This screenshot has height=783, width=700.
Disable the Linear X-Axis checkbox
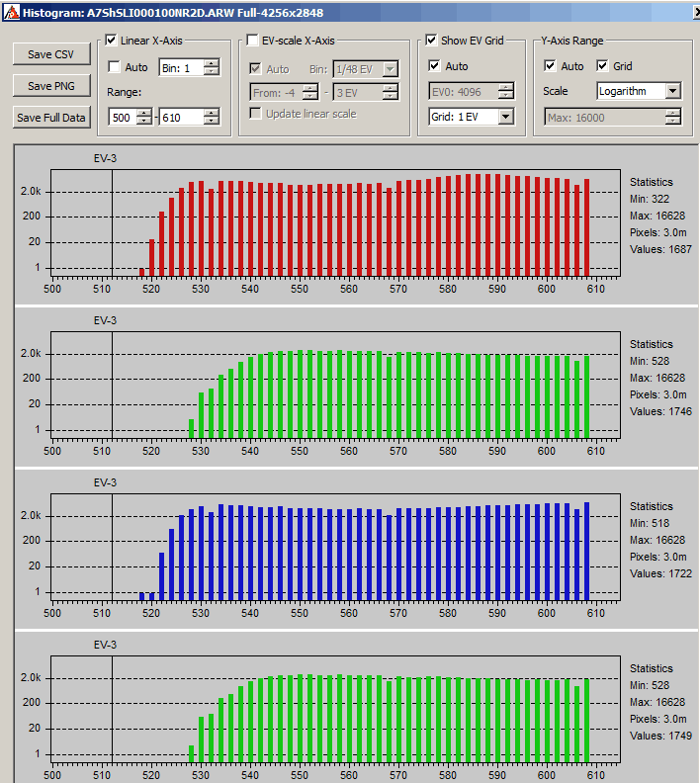(111, 41)
